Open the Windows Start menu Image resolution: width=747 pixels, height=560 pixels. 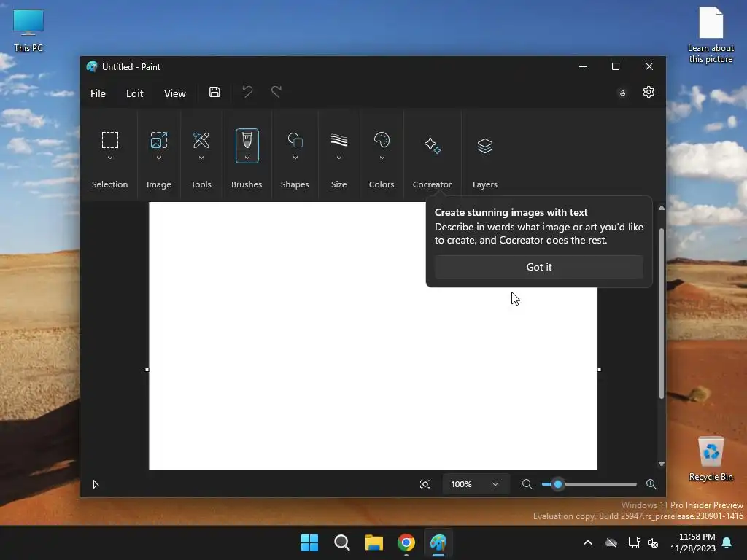click(x=309, y=542)
